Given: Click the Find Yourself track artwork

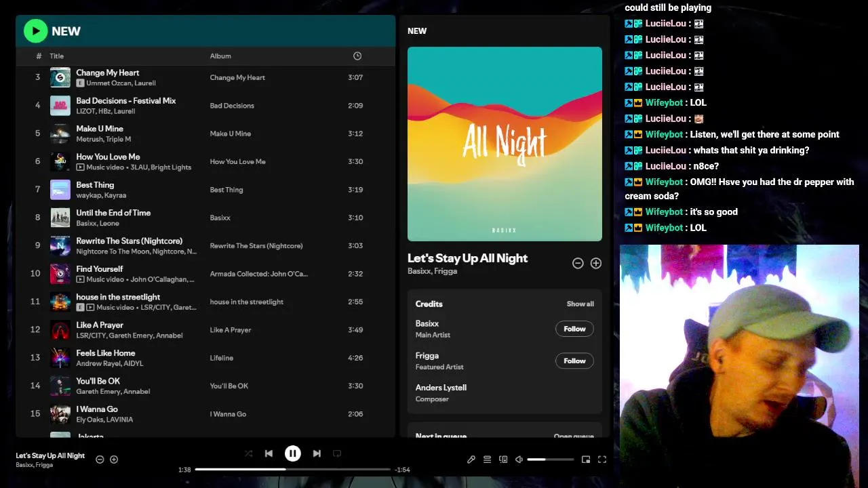Looking at the screenshot, I should click(60, 274).
